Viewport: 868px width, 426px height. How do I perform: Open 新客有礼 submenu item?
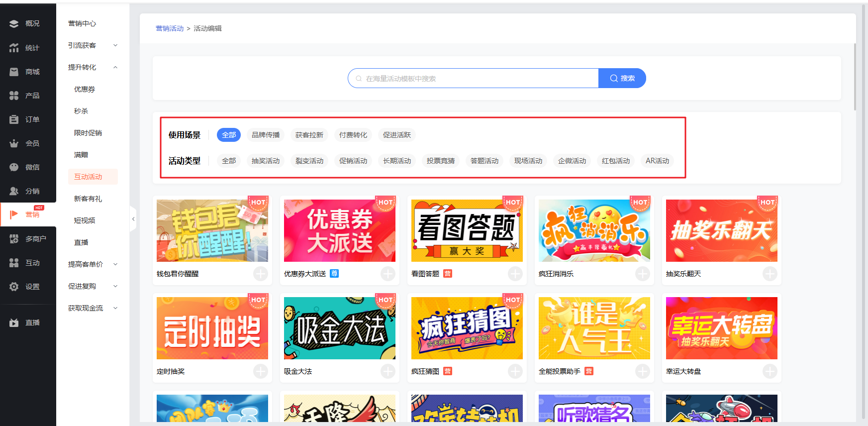[x=88, y=199]
